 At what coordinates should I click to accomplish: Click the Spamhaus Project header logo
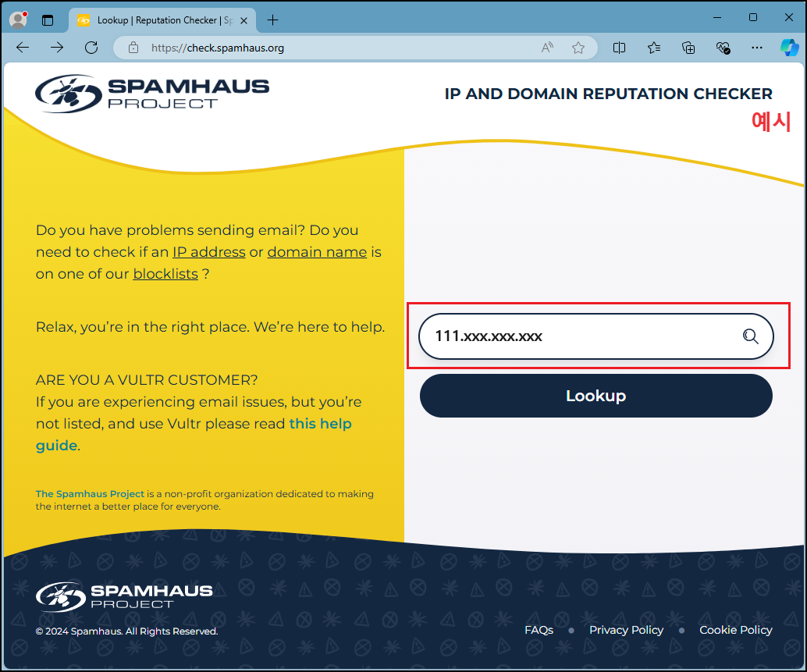click(x=152, y=94)
